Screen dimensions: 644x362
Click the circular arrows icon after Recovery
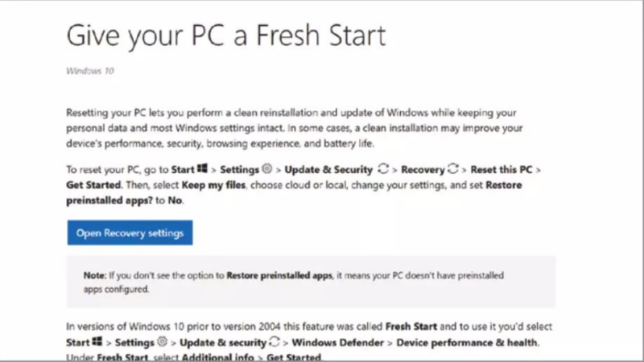[452, 170]
